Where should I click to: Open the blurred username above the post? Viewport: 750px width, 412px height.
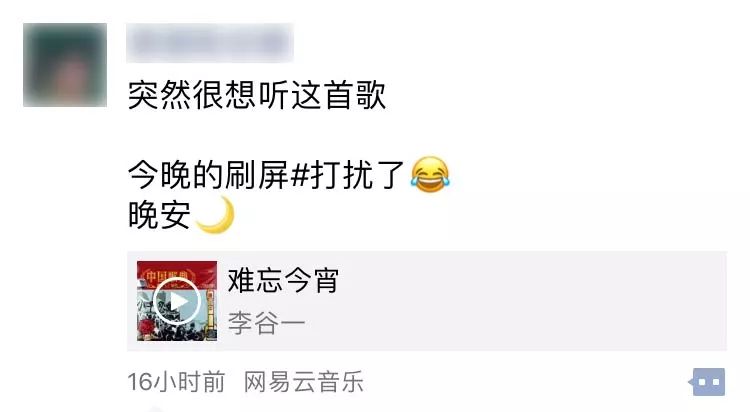tap(210, 43)
